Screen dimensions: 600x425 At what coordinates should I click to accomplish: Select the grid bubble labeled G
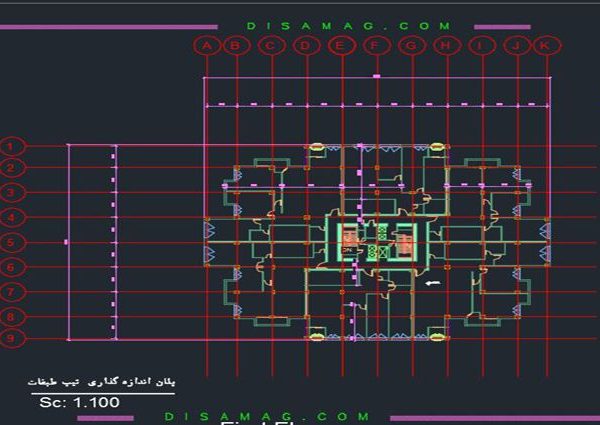tap(411, 46)
